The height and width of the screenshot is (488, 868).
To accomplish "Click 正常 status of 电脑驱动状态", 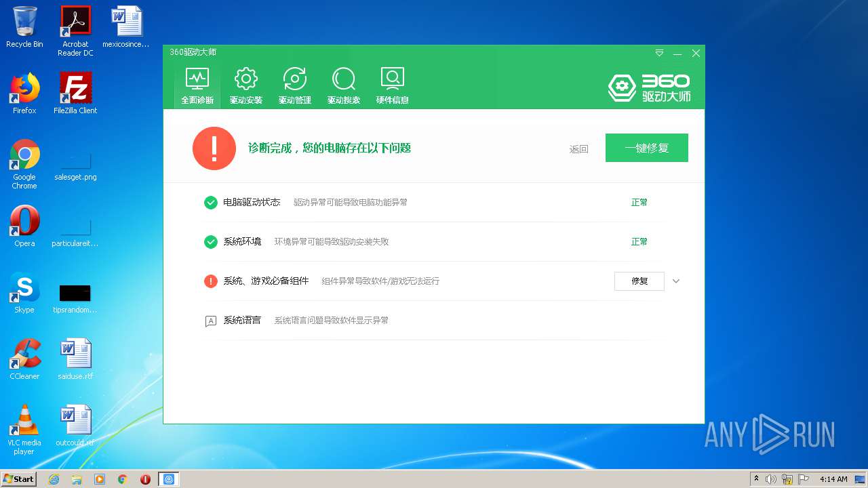I will click(639, 202).
